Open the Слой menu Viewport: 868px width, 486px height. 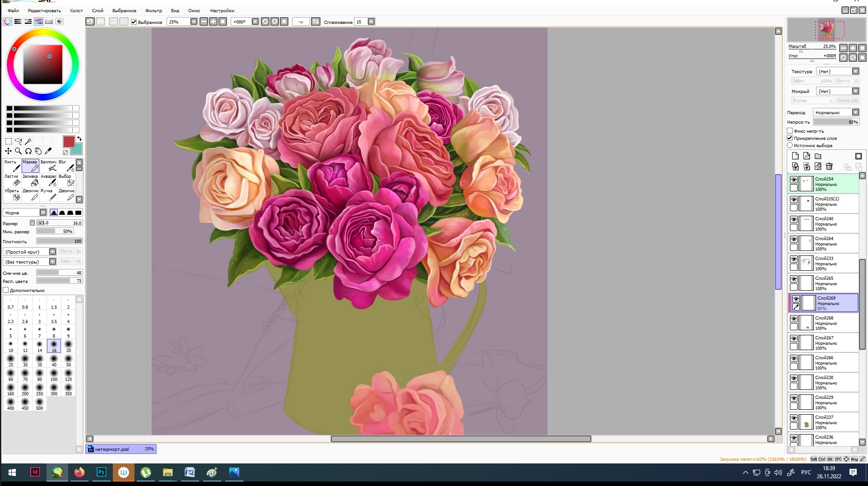tap(97, 10)
